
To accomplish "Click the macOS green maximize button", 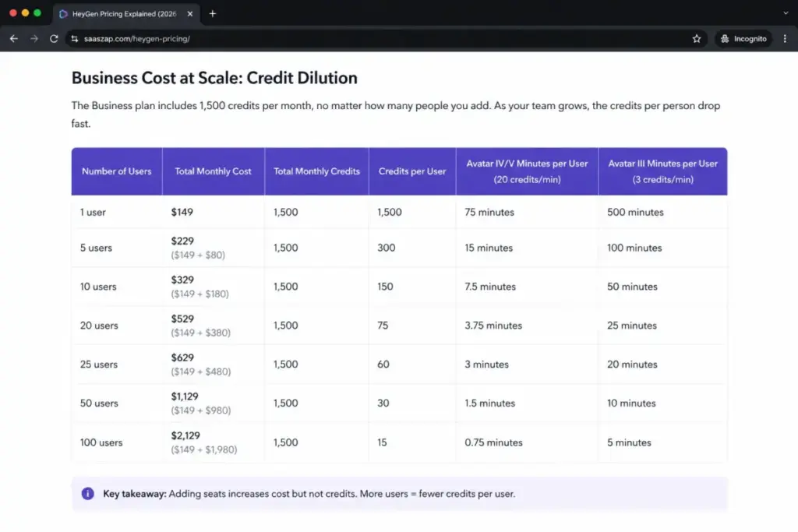I will point(37,13).
